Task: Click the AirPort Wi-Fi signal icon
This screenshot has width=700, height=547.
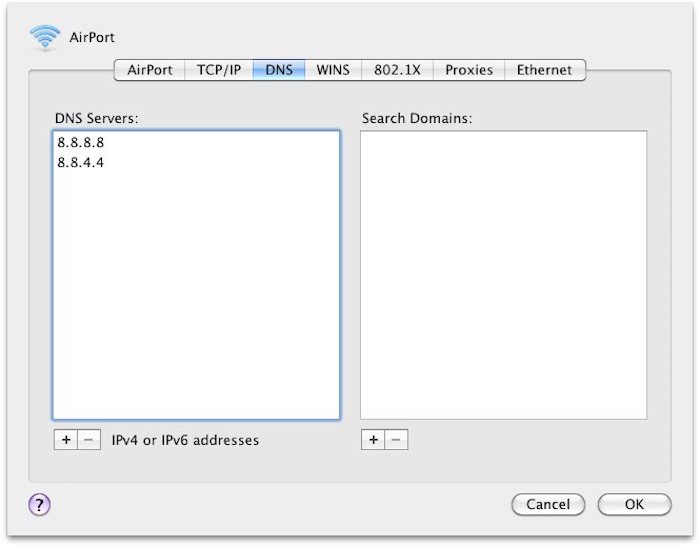Action: 45,37
